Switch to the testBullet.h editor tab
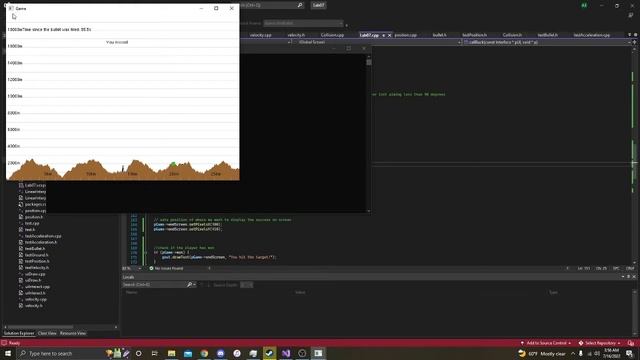The image size is (640, 360). [x=547, y=35]
